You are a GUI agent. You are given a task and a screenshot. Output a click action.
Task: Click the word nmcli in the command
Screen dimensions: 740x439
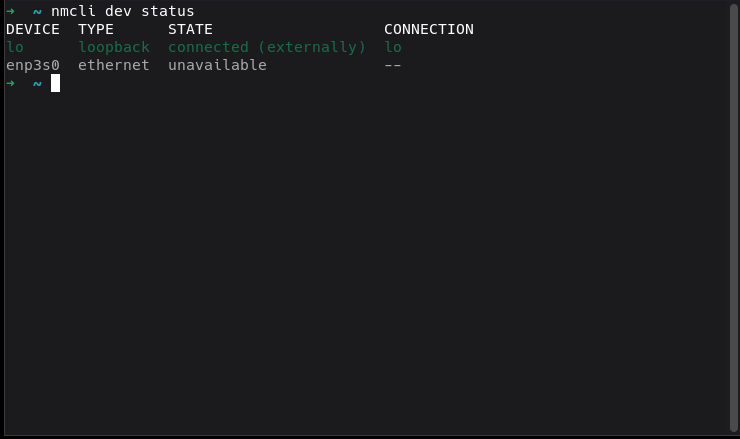tap(73, 11)
